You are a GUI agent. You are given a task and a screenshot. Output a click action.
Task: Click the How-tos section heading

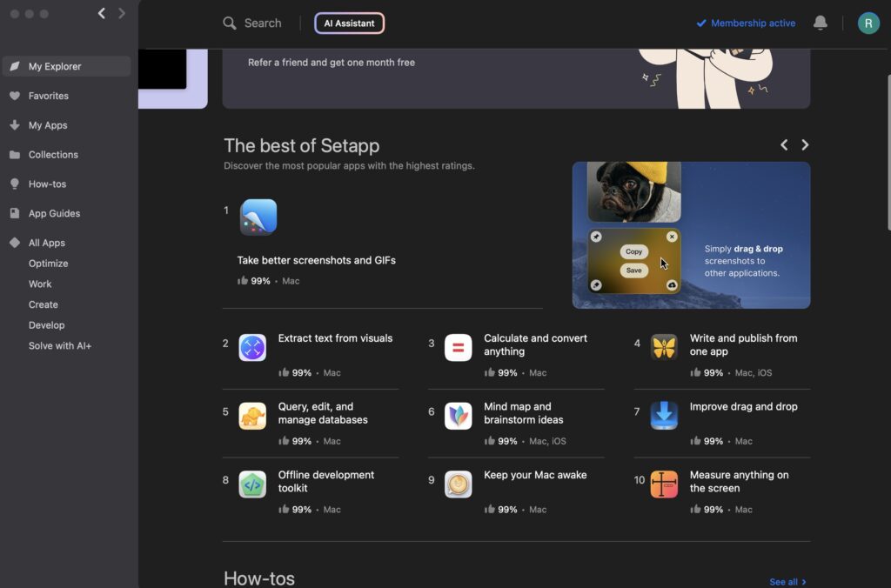(259, 578)
